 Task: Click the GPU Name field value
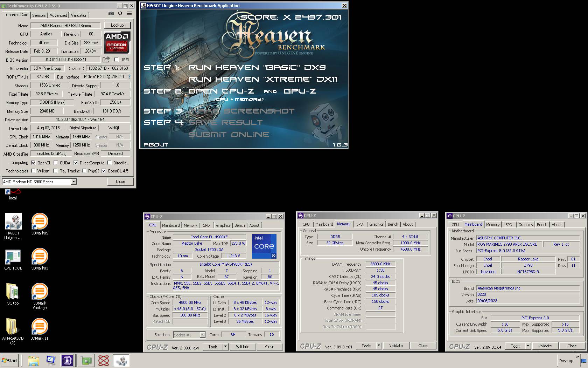(x=65, y=25)
